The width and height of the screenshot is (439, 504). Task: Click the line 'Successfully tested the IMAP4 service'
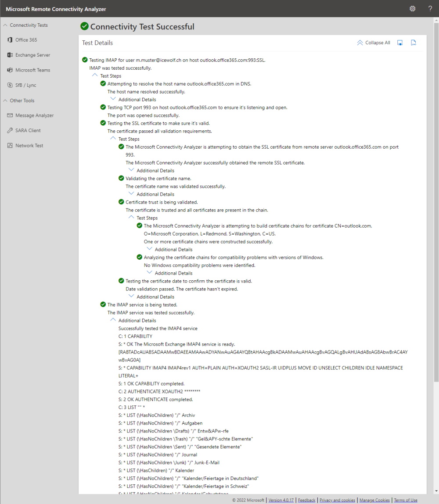click(158, 329)
